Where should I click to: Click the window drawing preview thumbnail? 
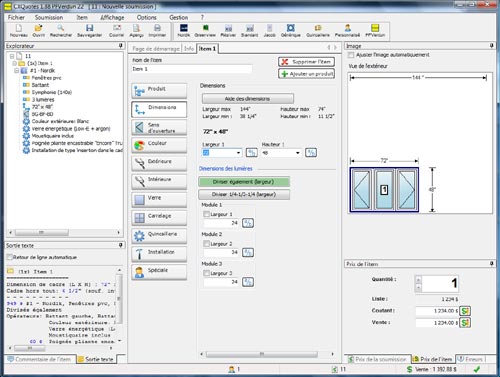click(x=384, y=190)
